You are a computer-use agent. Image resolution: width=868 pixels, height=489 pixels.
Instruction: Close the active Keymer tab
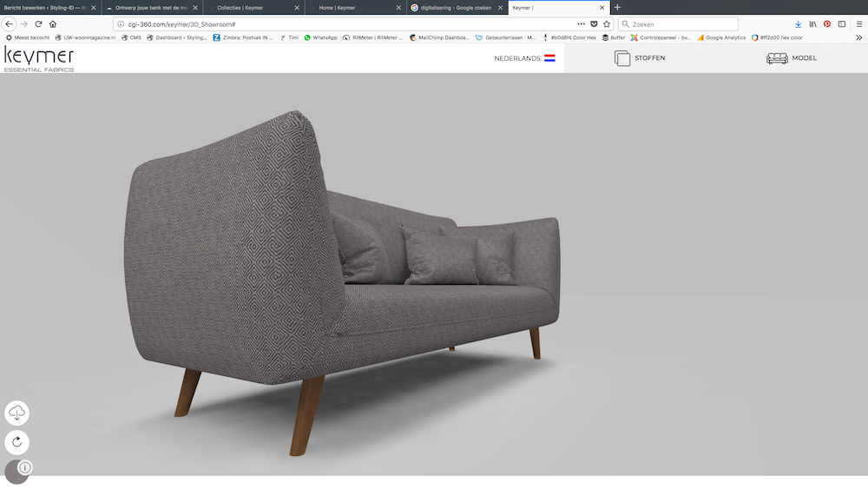pyautogui.click(x=602, y=8)
